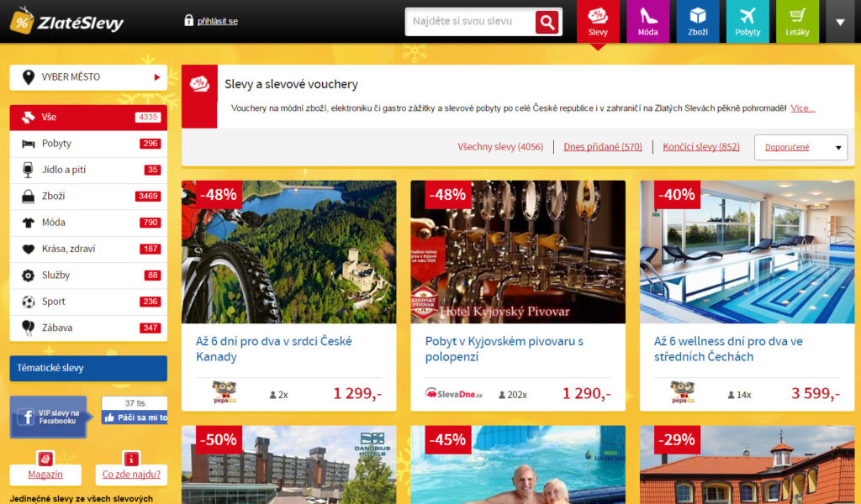The height and width of the screenshot is (504, 861).
Task: Open the Móda high-heel shoe category
Action: click(x=648, y=21)
